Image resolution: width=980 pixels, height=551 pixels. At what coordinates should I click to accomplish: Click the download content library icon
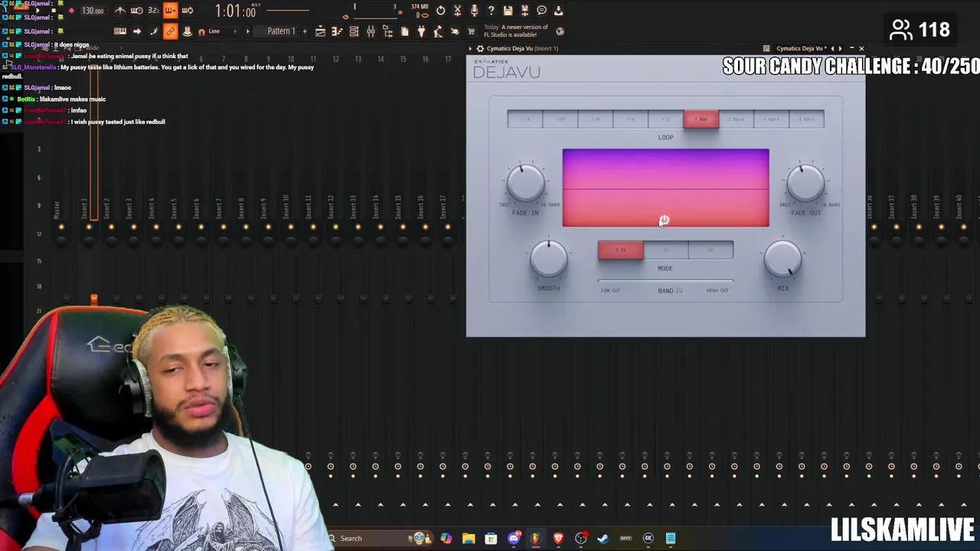click(559, 11)
